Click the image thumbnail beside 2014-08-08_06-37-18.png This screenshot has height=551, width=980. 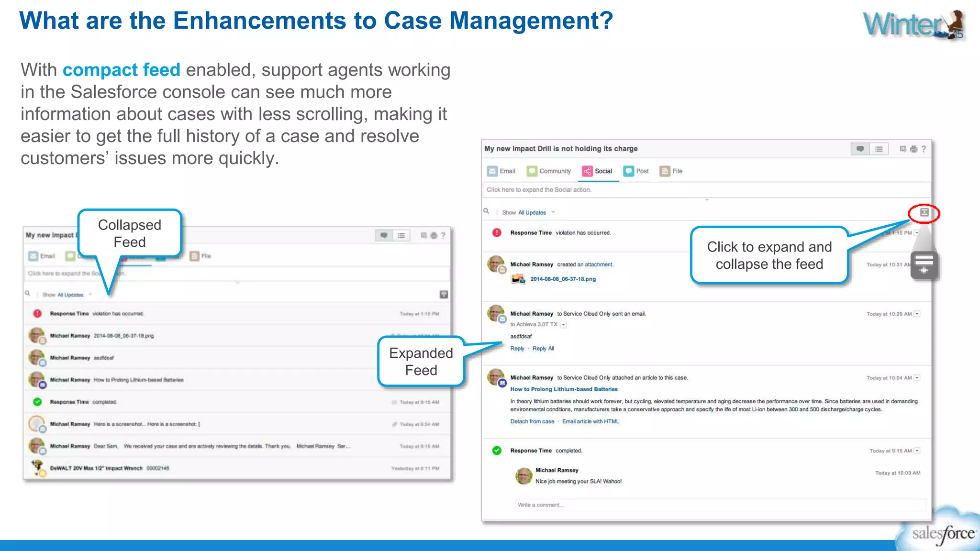[x=518, y=278]
